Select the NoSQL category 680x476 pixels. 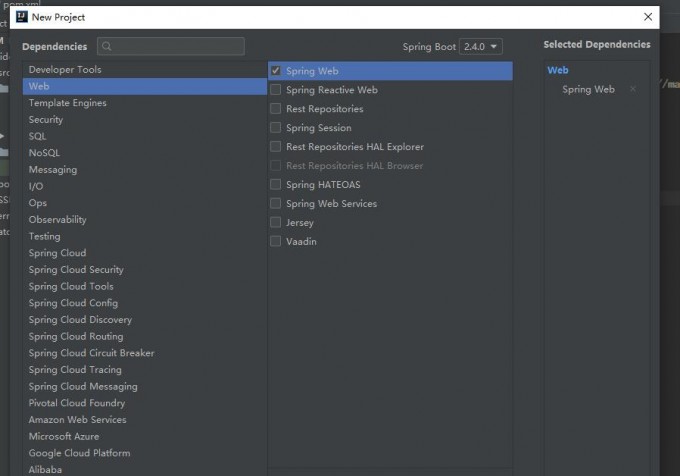[x=145, y=153]
